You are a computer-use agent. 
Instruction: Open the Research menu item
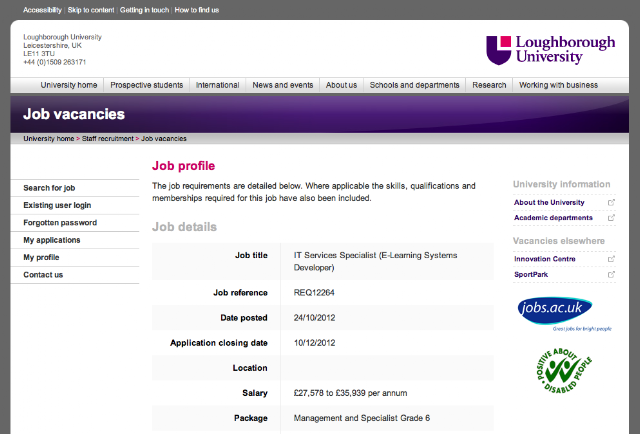(x=489, y=85)
